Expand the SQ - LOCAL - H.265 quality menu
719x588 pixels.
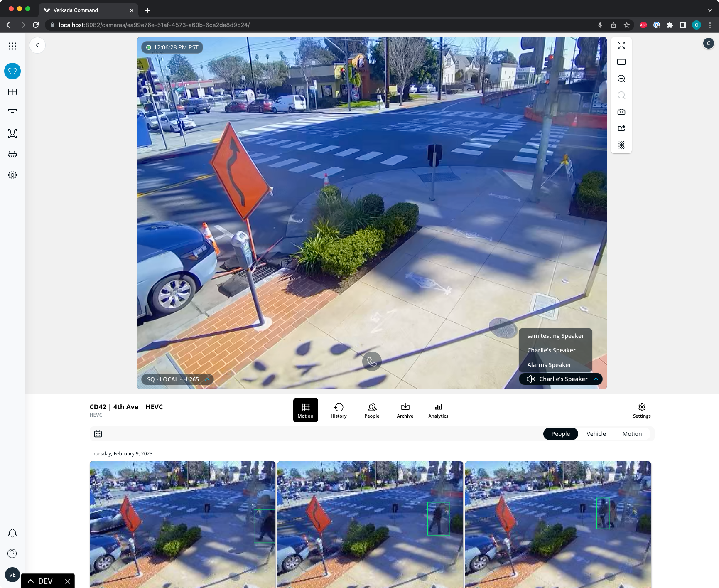tap(177, 379)
